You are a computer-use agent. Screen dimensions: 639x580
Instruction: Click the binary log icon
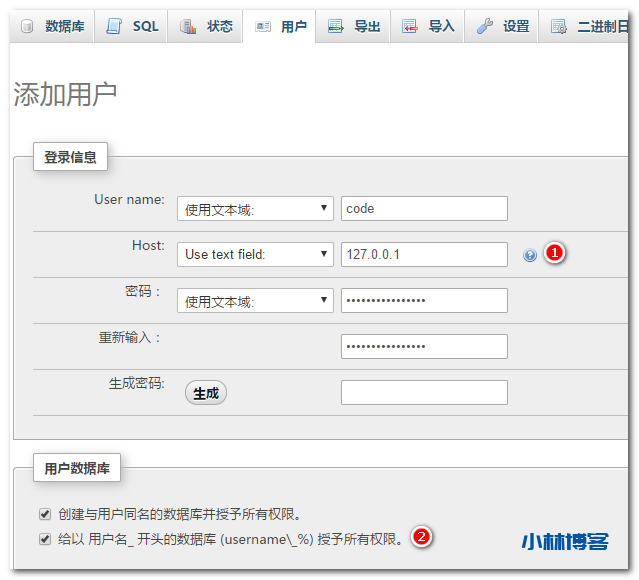[x=558, y=26]
